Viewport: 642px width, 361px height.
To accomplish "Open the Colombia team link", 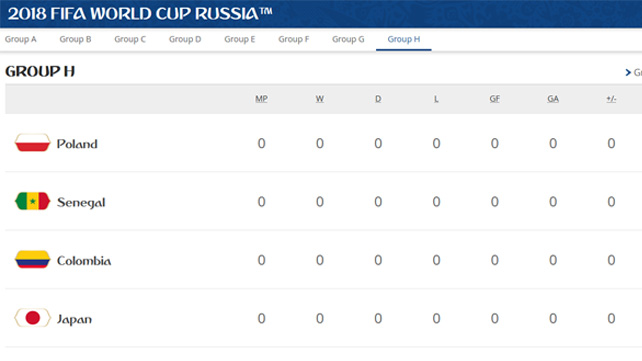I will (x=84, y=261).
